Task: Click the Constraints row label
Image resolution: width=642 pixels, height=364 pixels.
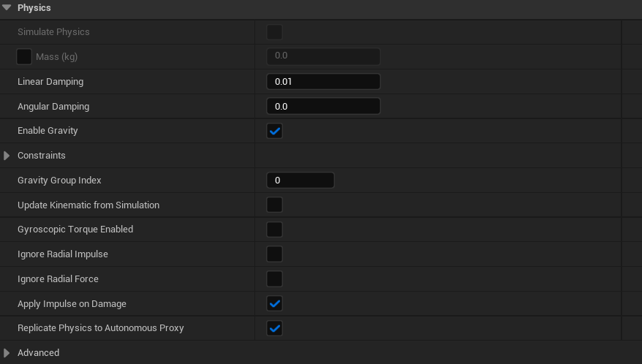Action: click(x=42, y=156)
